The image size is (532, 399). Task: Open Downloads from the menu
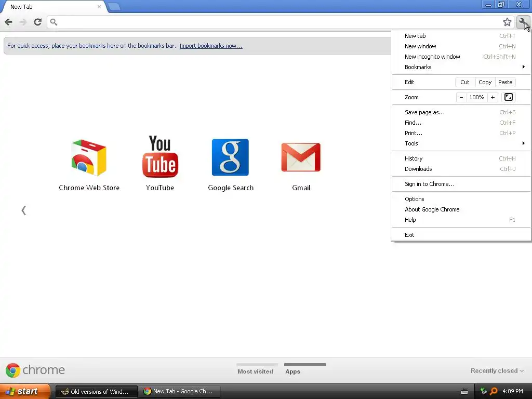461,169
